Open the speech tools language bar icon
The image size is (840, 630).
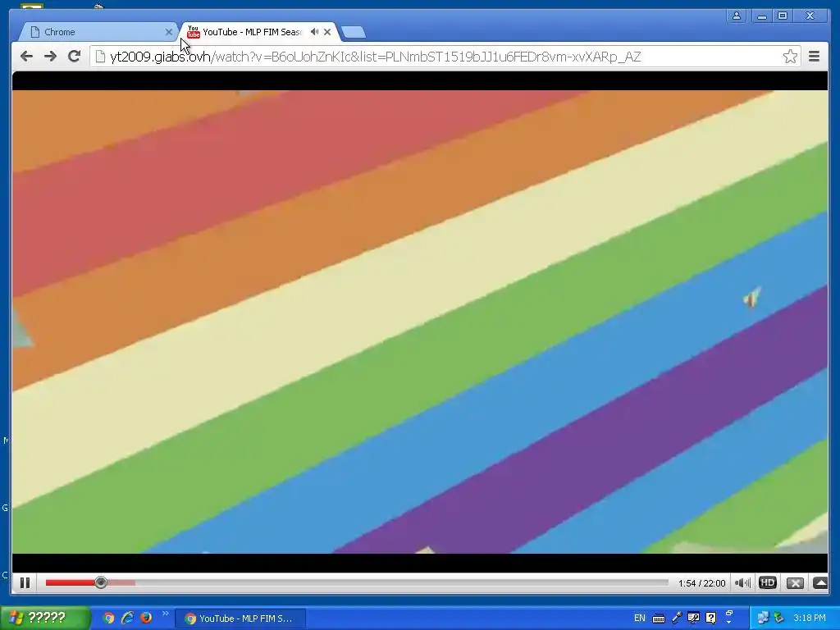(693, 619)
